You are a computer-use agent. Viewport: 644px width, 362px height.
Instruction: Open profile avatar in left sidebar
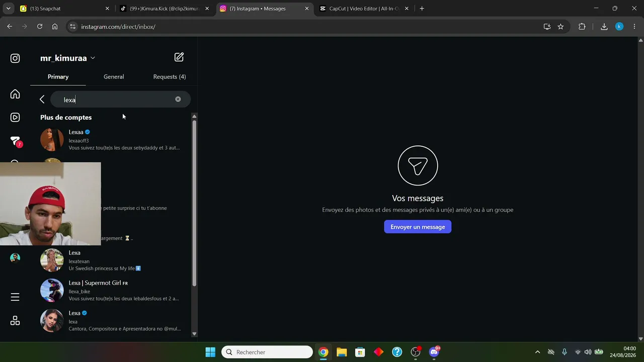point(15,258)
